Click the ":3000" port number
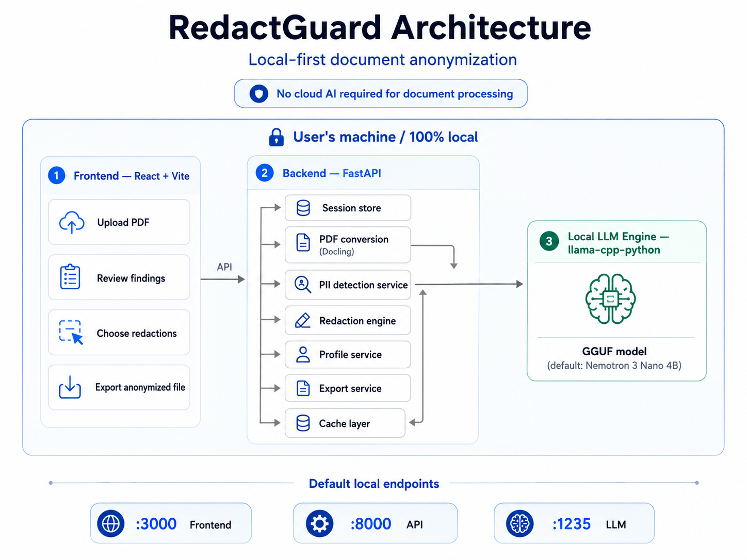This screenshot has height=560, width=747. (156, 524)
